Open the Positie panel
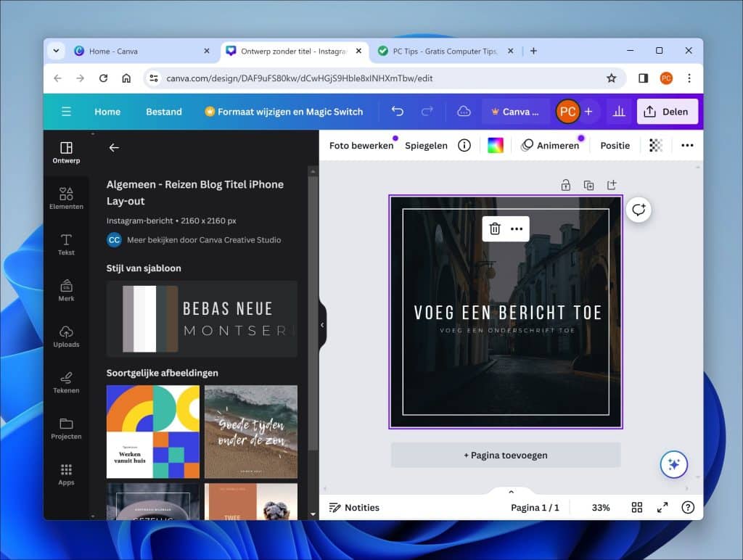The height and width of the screenshot is (560, 743). 615,146
